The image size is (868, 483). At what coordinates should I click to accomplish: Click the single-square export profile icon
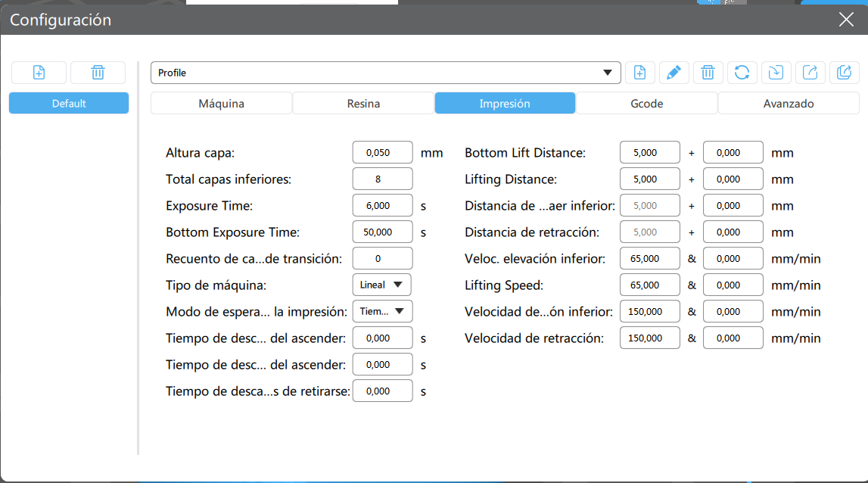click(810, 73)
